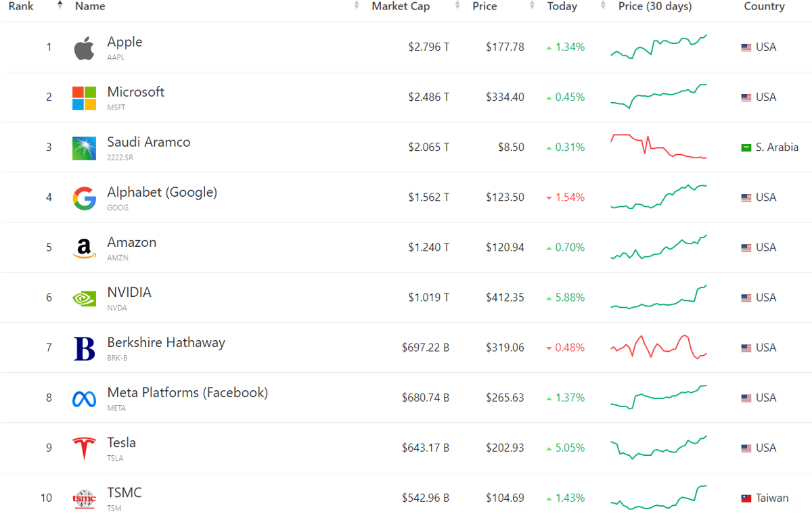The image size is (812, 514).
Task: Open the Amazon company link
Action: coord(132,242)
